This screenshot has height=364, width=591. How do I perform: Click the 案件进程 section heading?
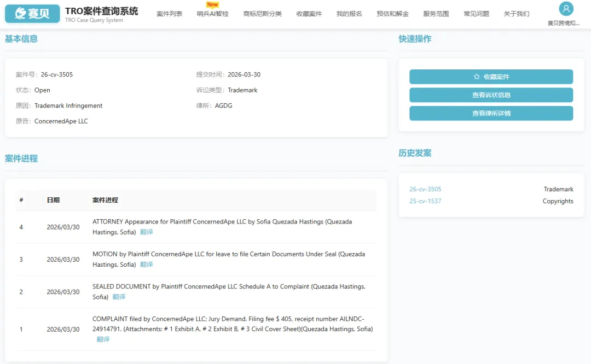(21, 158)
